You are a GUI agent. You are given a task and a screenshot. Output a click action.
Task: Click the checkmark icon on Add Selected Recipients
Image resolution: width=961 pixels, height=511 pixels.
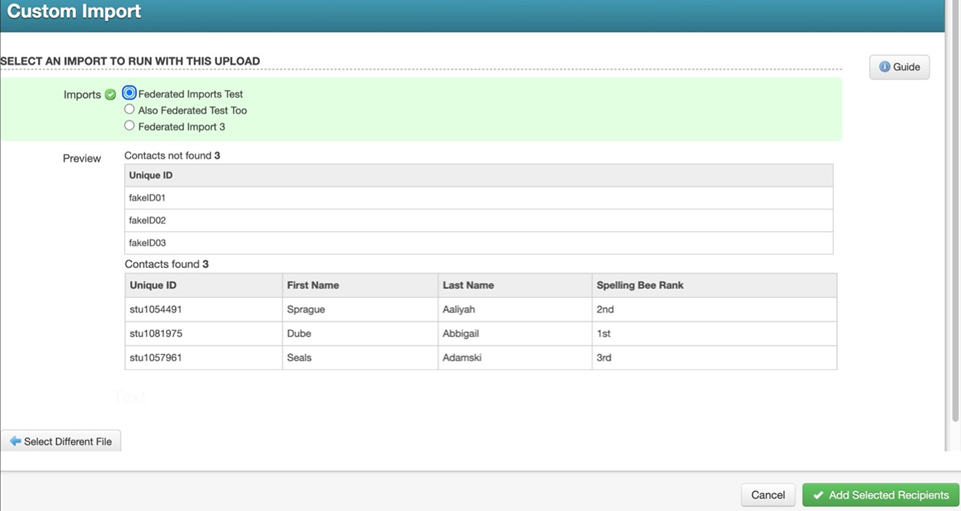818,495
